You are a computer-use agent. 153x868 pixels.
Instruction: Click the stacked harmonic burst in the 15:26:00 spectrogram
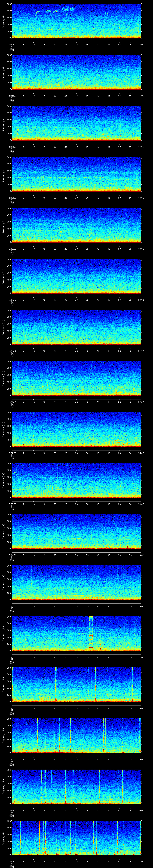pos(91,633)
